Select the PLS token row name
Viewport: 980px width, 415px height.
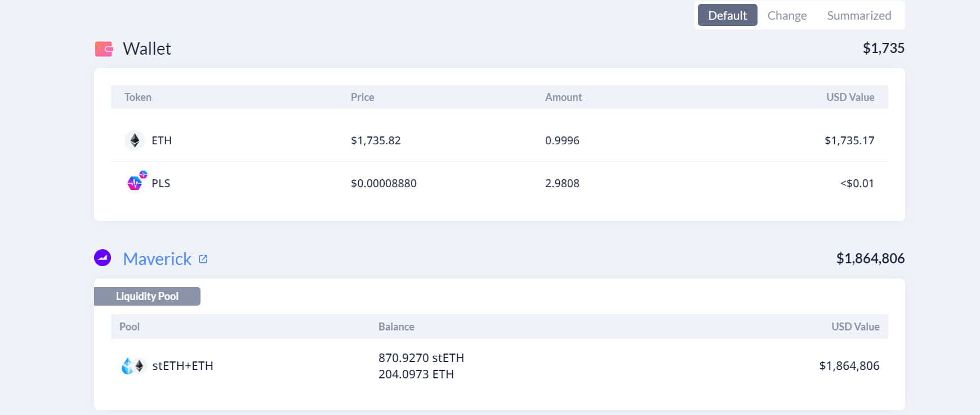161,183
